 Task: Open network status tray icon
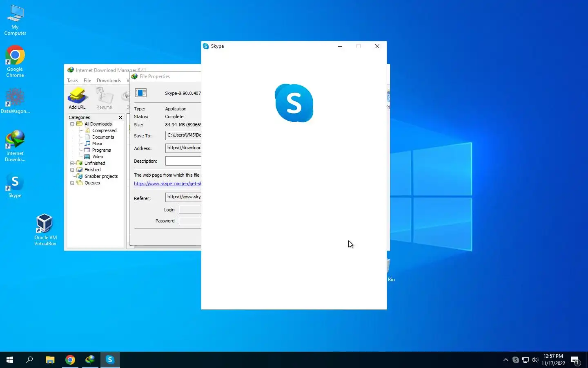click(x=526, y=360)
